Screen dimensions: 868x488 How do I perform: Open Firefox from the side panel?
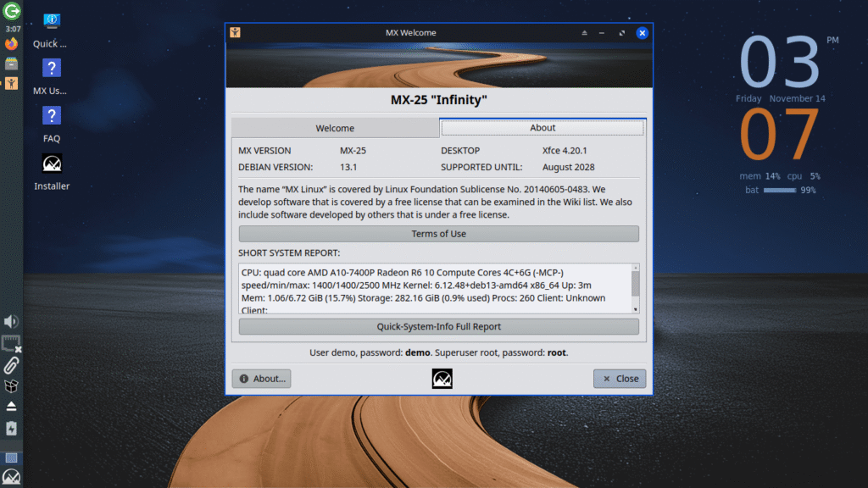click(x=11, y=43)
